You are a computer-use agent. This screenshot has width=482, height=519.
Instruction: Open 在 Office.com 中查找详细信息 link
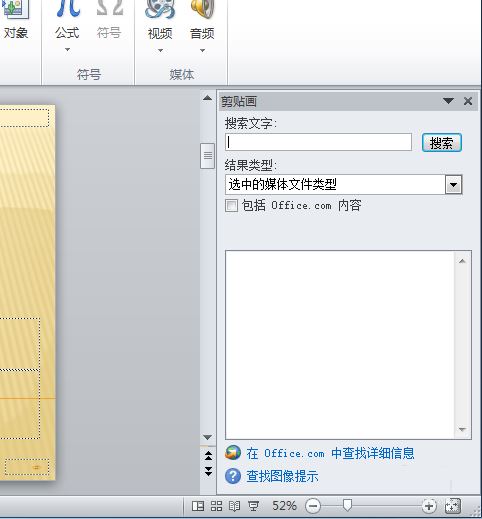click(x=331, y=453)
